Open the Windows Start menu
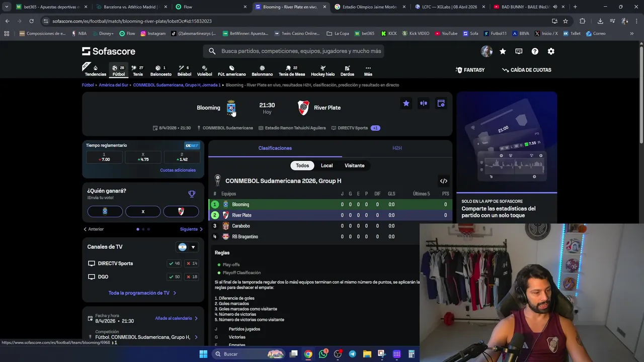The image size is (644, 362). [203, 354]
